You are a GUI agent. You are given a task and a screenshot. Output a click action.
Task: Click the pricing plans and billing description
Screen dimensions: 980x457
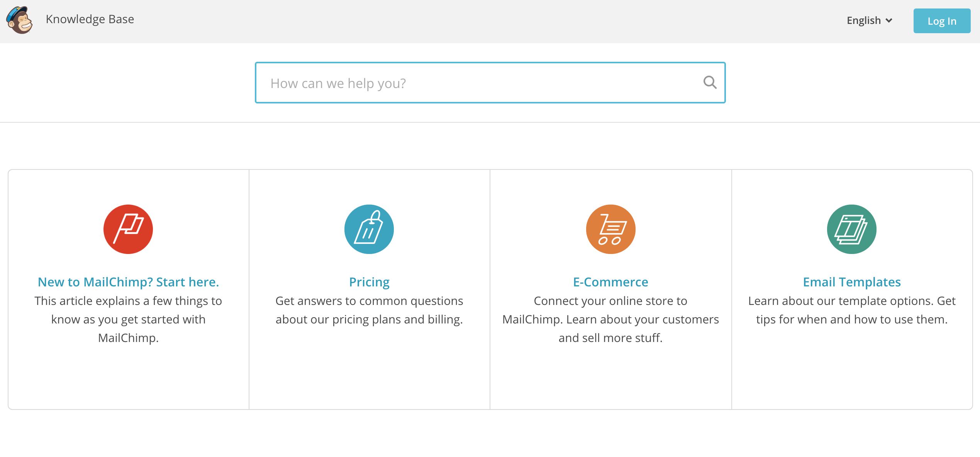(x=369, y=310)
